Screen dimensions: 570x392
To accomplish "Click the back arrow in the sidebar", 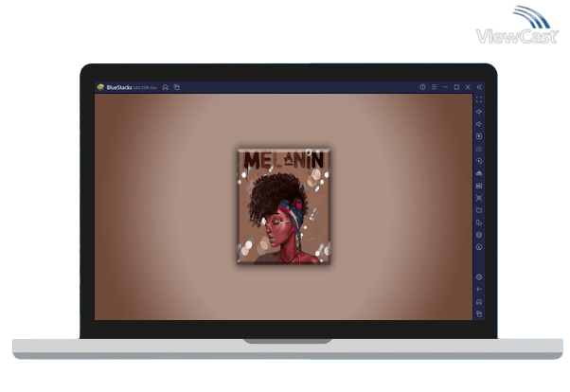I will (479, 290).
